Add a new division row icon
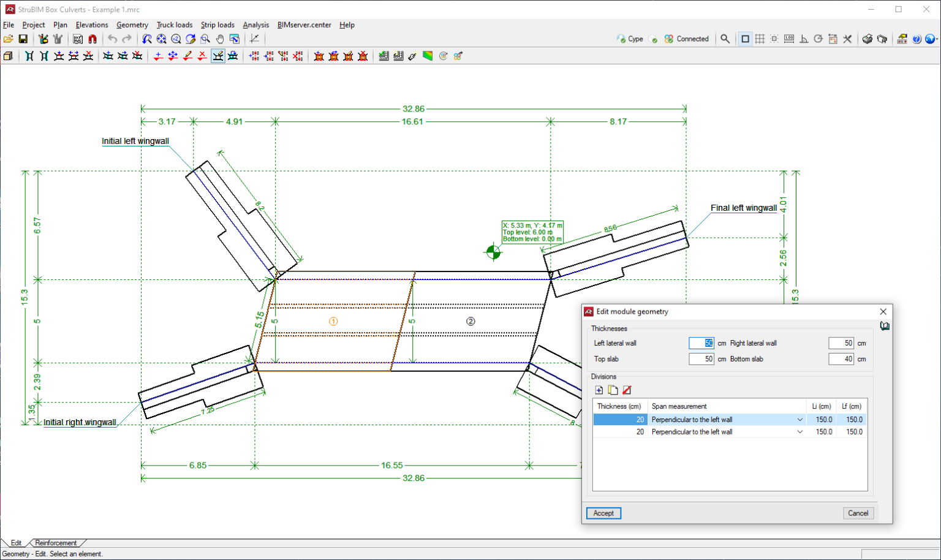Screen dimensions: 941x560 coord(599,390)
